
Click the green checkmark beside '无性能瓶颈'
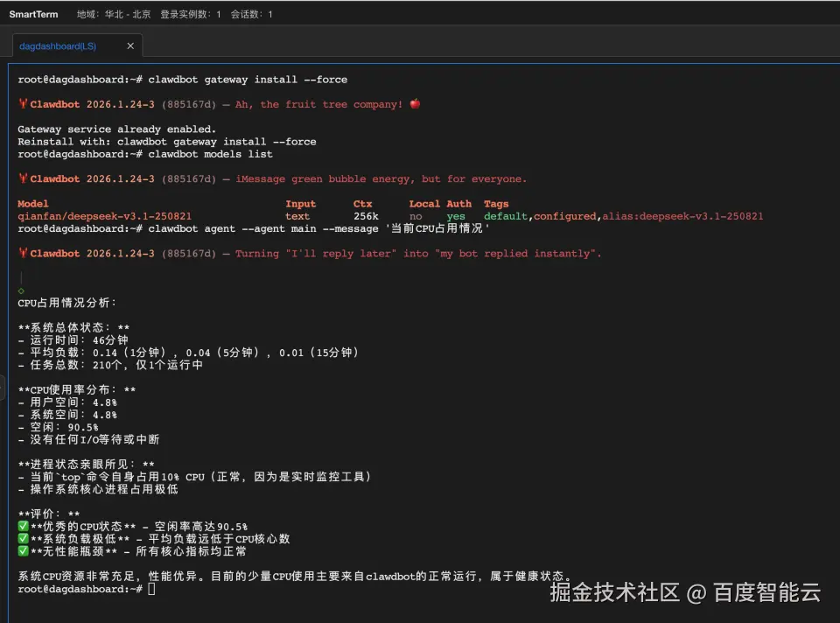point(23,550)
